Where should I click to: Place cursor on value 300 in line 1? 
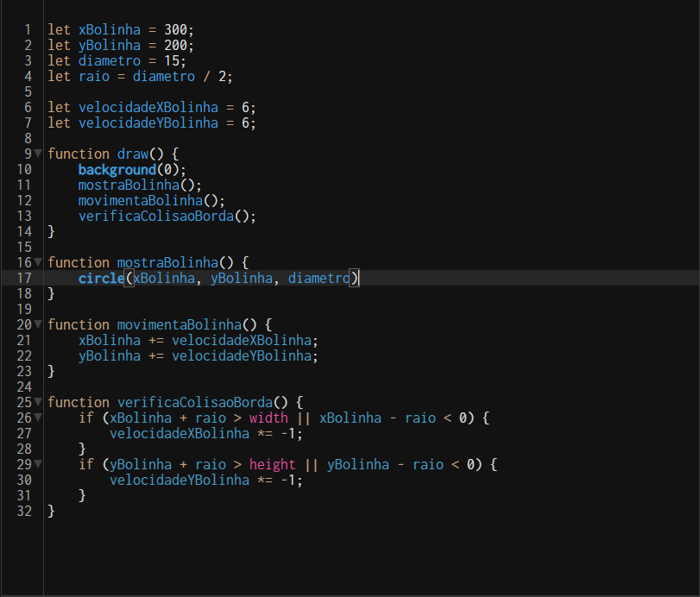[x=175, y=30]
